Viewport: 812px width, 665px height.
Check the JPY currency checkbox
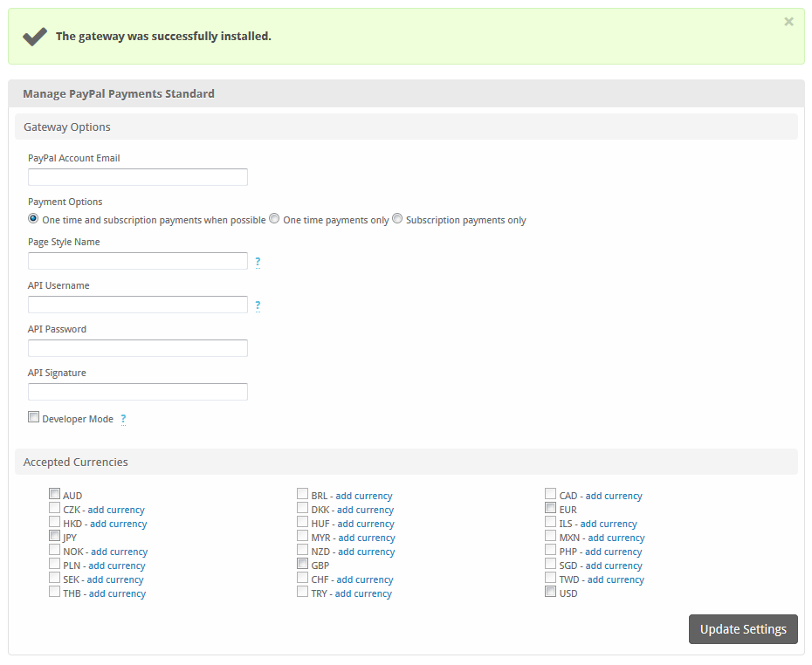point(55,536)
